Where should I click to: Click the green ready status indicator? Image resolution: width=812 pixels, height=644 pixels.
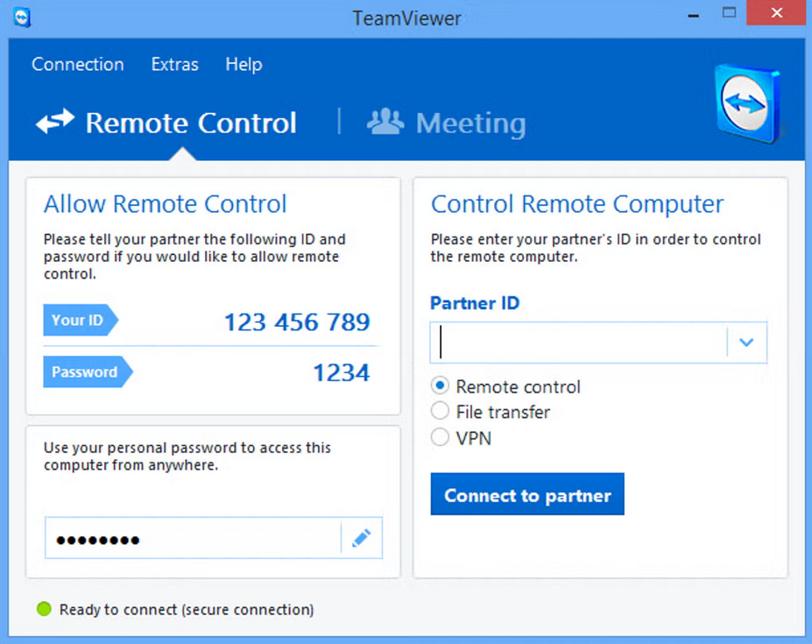pyautogui.click(x=45, y=609)
